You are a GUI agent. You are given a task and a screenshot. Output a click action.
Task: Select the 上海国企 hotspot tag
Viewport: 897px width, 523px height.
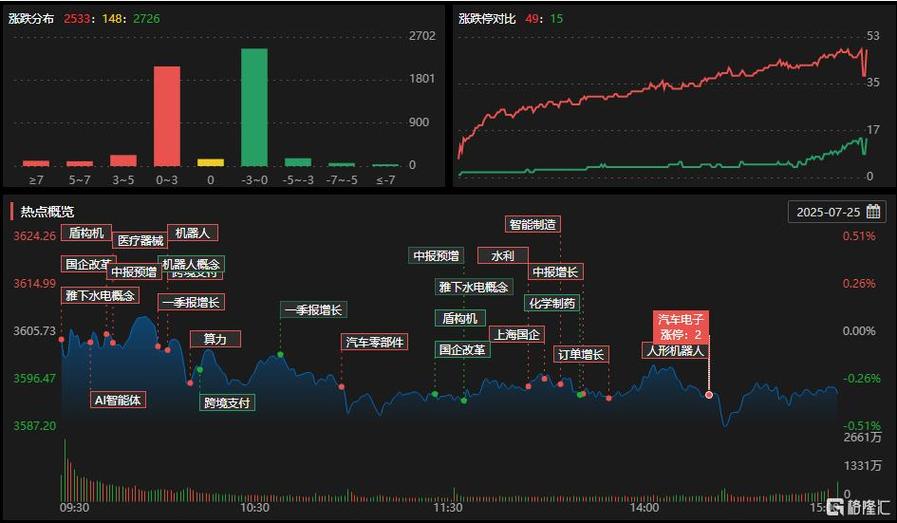516,334
